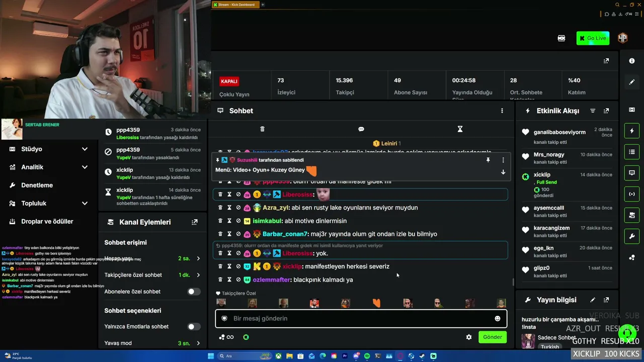
Task: Clear chat with the trash icon under Sohbet
Action: click(x=262, y=129)
